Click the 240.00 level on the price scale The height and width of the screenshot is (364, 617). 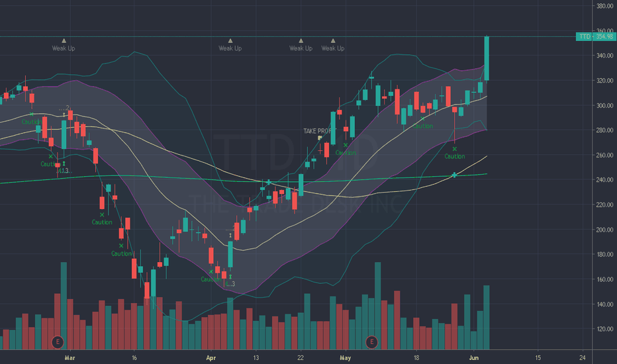[x=605, y=180]
